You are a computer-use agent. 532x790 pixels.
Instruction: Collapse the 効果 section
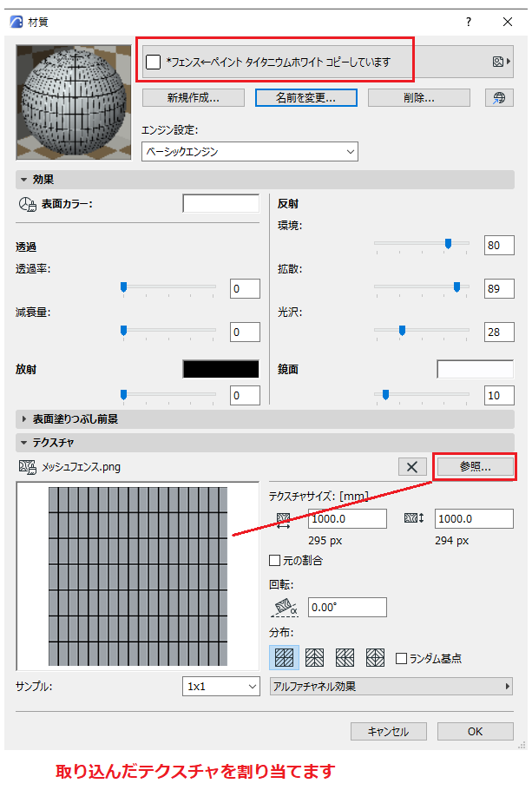[x=23, y=180]
